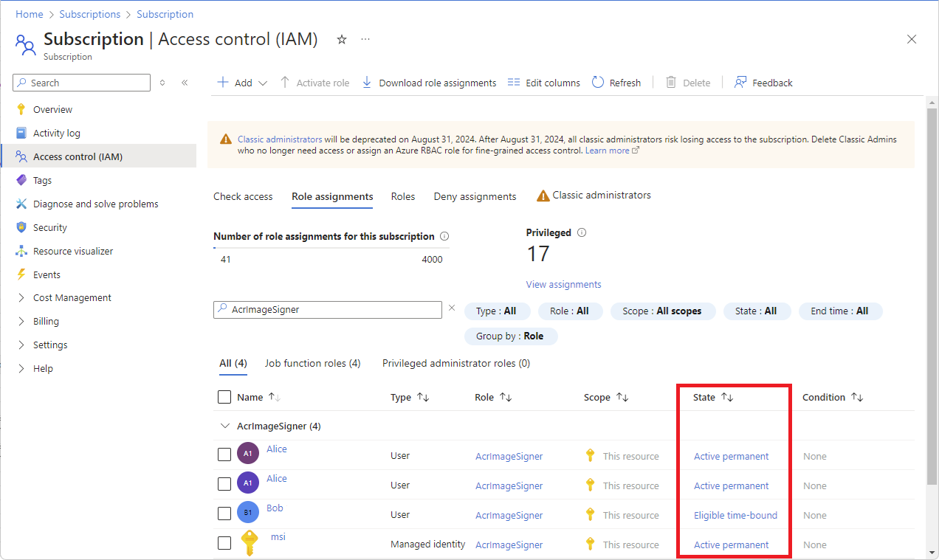Go to Home breadcrumb
939x560 pixels.
(x=29, y=14)
